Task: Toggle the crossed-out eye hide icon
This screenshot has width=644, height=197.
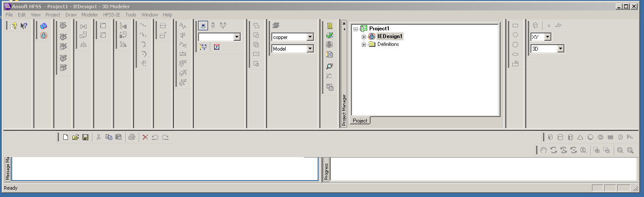Action: click(x=63, y=36)
